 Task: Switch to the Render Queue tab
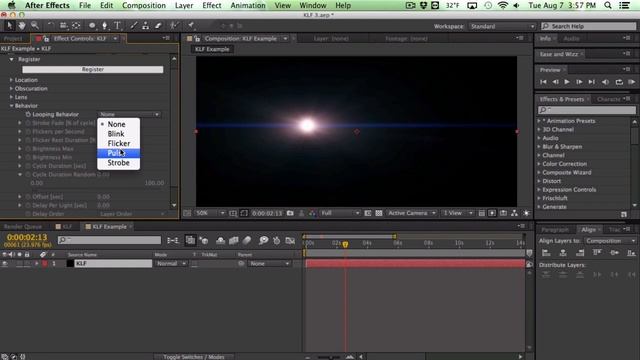click(23, 227)
